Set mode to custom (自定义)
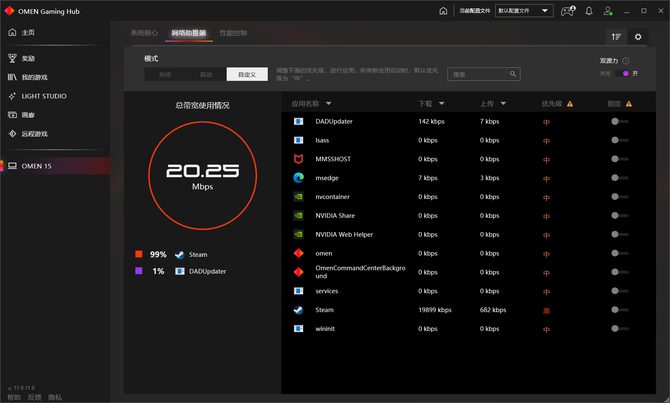670x403 pixels. tap(247, 74)
